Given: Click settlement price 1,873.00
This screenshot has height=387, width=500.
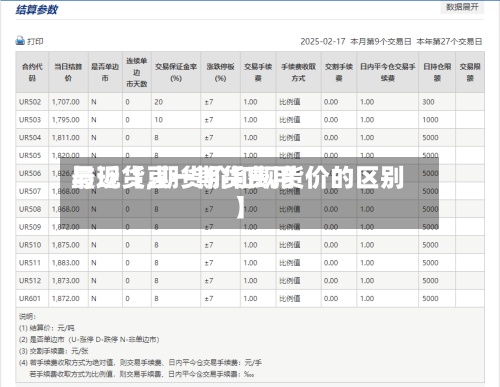Looking at the screenshot, I should [66, 281].
